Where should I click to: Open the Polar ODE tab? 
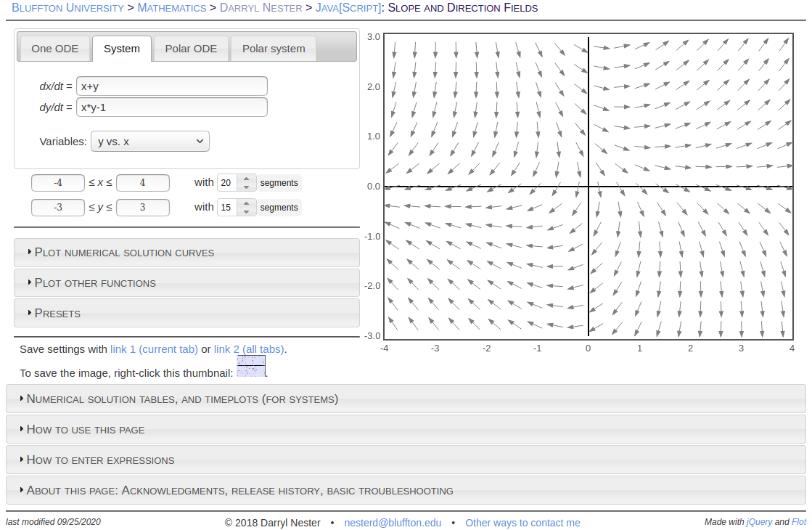tap(190, 48)
